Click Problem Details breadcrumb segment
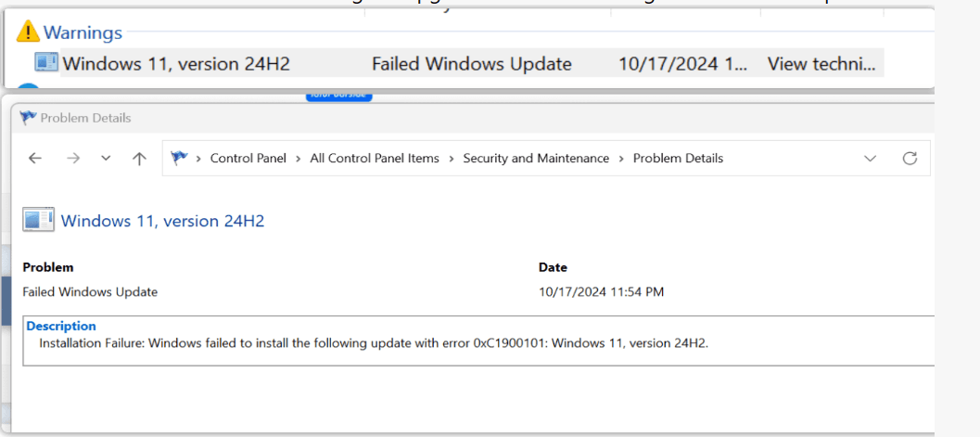Viewport: 980px width, 437px height. (x=678, y=158)
